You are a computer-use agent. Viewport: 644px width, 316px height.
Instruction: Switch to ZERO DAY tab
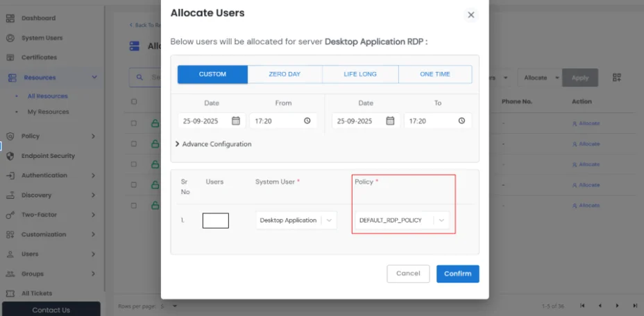(285, 74)
